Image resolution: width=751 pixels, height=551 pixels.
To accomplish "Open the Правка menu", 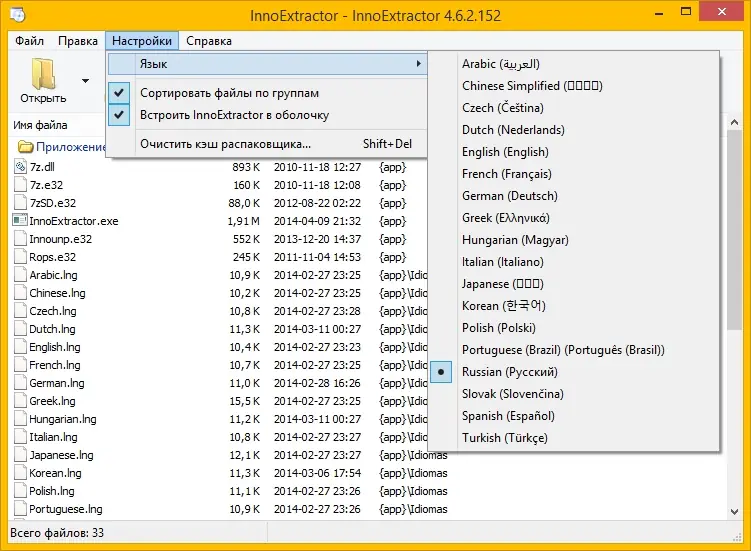I will (78, 41).
